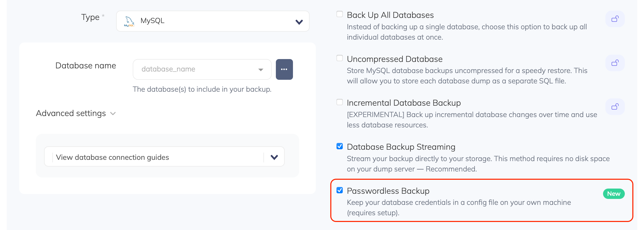Uncheck Passwordless Backup

[x=340, y=190]
